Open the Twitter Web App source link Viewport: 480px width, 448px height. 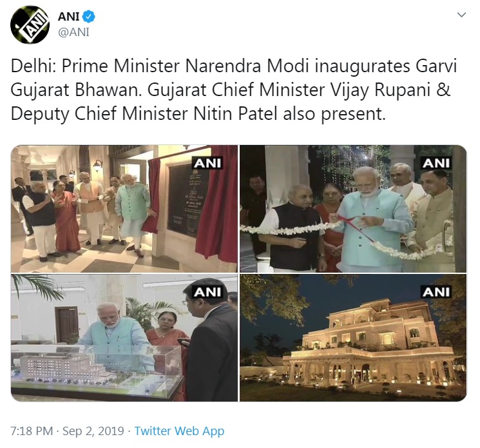coord(179,431)
